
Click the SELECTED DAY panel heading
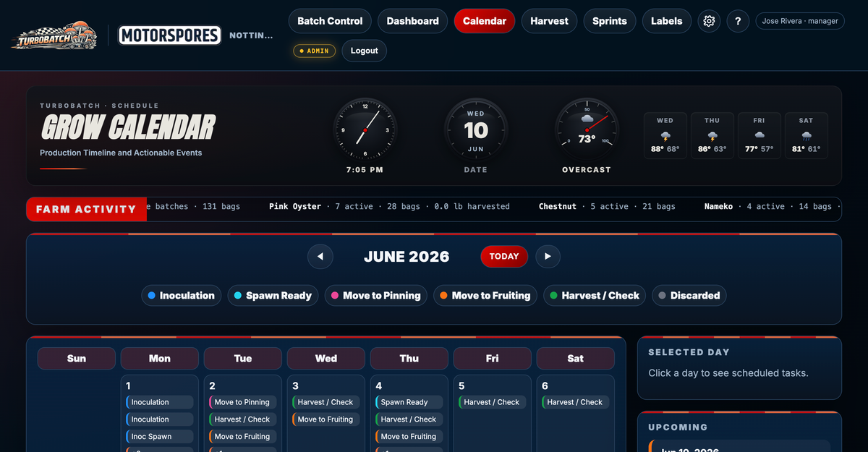tap(689, 352)
